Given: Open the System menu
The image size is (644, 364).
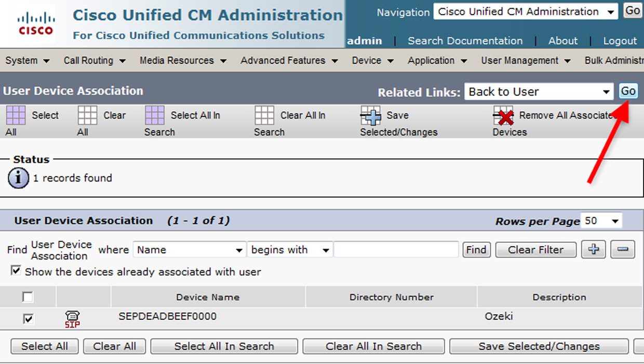Looking at the screenshot, I should tap(27, 60).
